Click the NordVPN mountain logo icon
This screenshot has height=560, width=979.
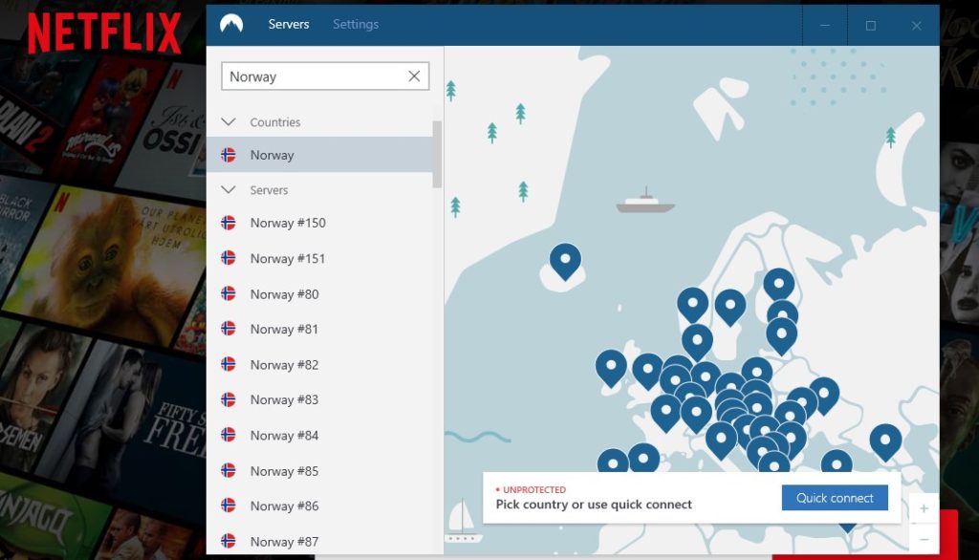[x=231, y=24]
